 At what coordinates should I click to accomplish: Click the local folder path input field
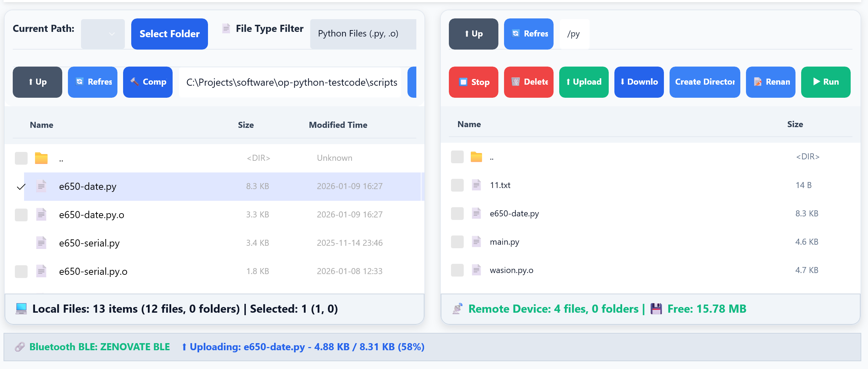291,82
